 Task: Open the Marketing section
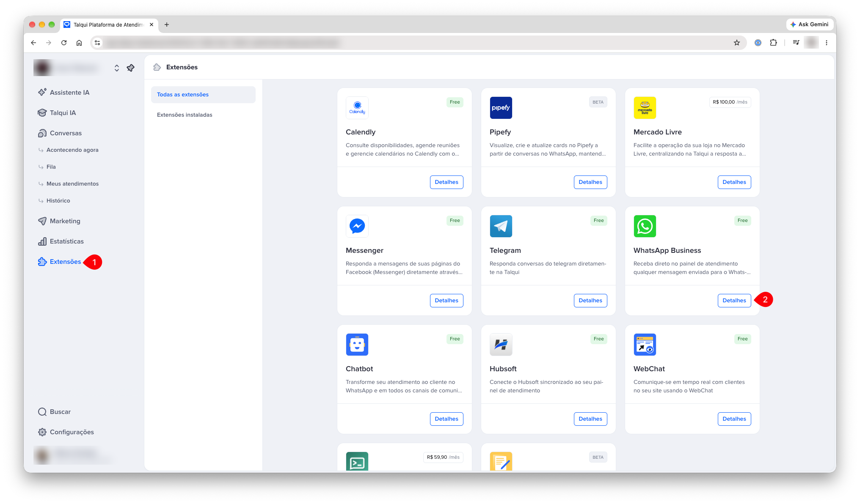59,221
